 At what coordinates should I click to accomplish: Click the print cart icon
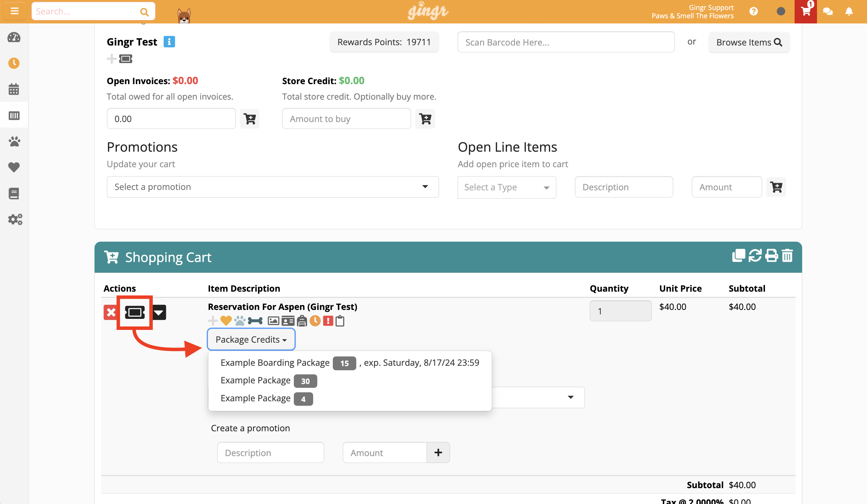coord(771,255)
